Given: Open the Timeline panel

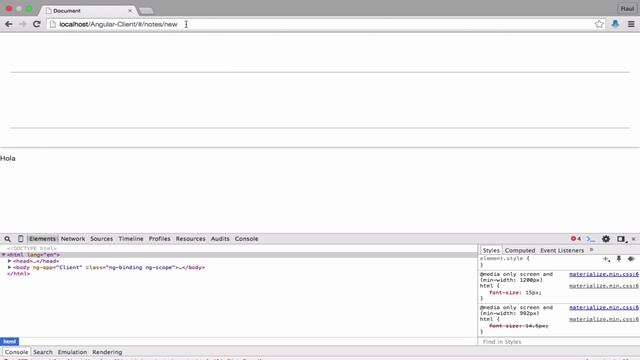Looking at the screenshot, I should (x=131, y=239).
